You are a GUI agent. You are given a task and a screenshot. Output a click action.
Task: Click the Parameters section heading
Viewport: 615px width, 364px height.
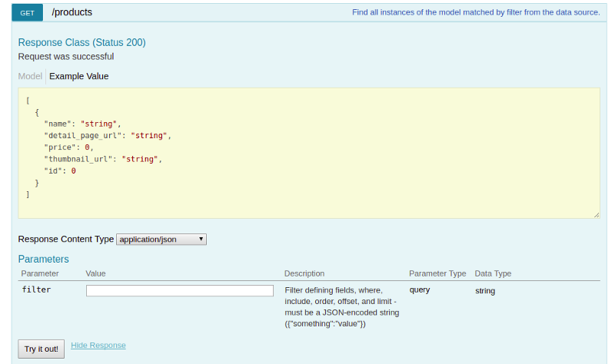coord(43,259)
